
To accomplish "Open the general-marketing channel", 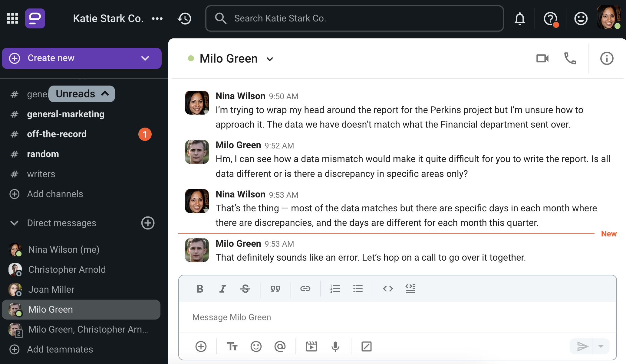I will coord(65,114).
